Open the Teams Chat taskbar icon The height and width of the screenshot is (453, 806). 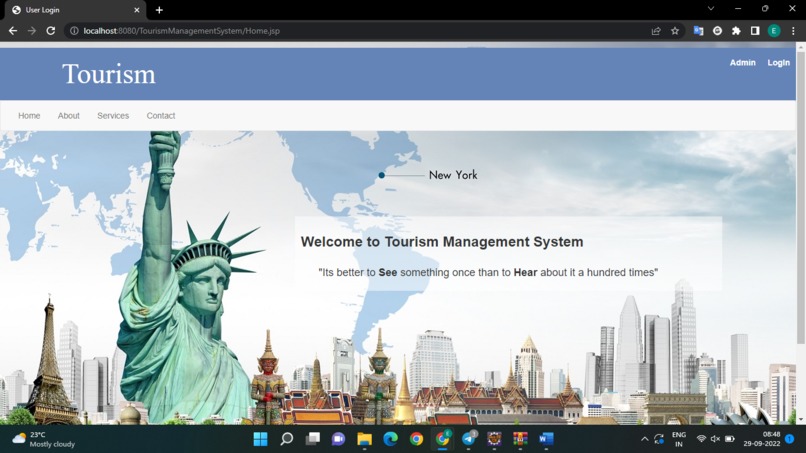(x=338, y=439)
